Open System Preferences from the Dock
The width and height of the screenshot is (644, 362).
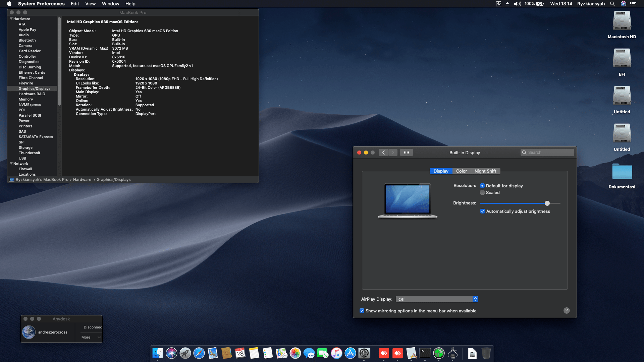[364, 353]
